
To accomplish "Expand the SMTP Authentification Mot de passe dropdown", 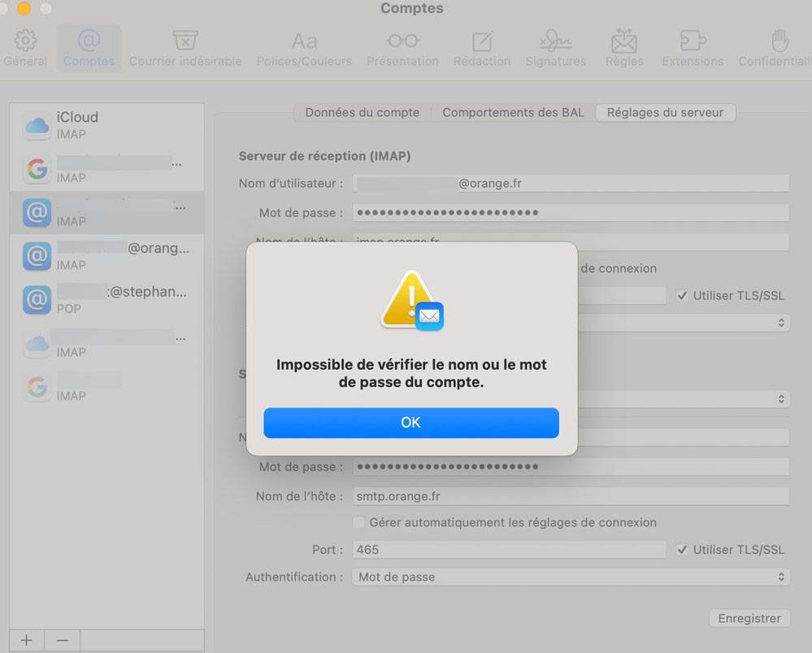I will coord(571,577).
